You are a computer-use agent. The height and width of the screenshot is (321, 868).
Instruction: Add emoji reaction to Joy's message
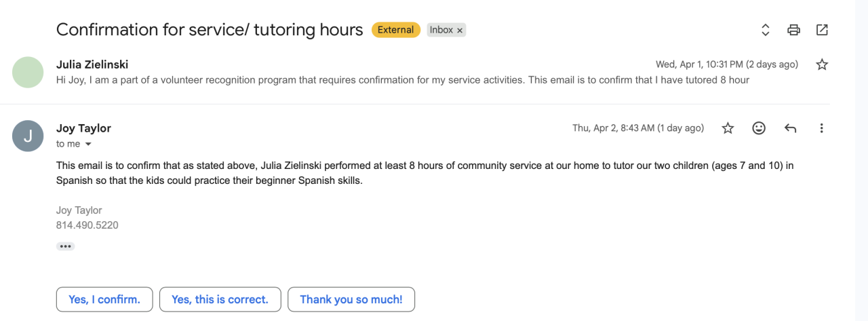point(759,128)
